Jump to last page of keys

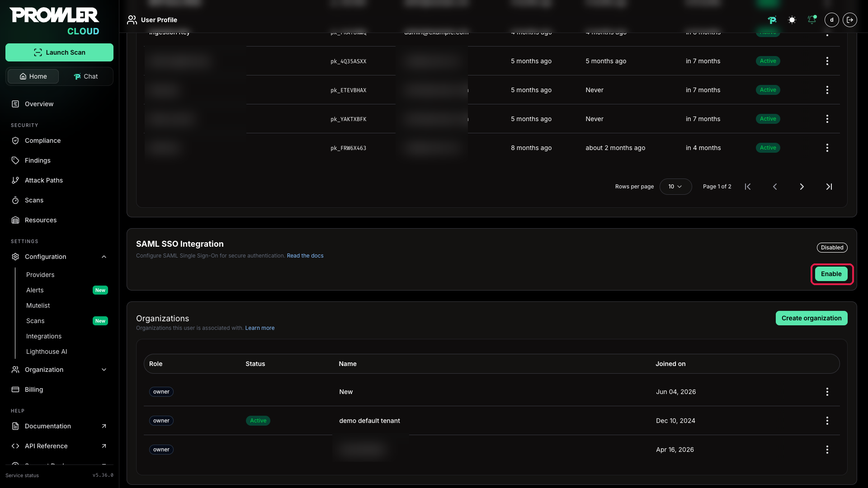click(x=829, y=187)
